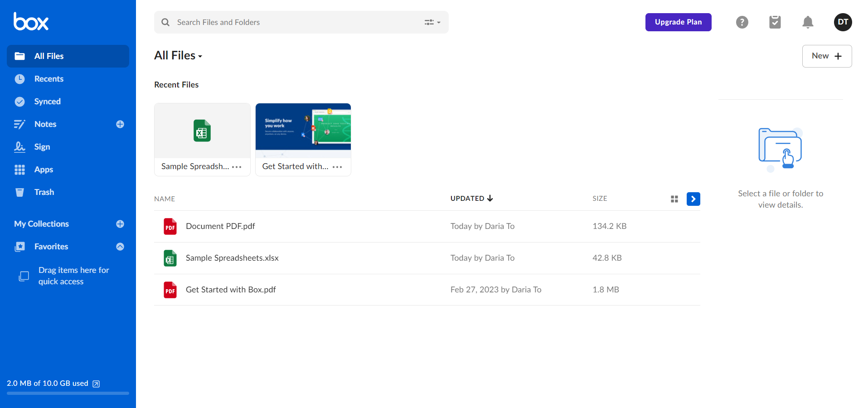The width and height of the screenshot is (868, 408).
Task: Click the Box logo
Action: (31, 21)
